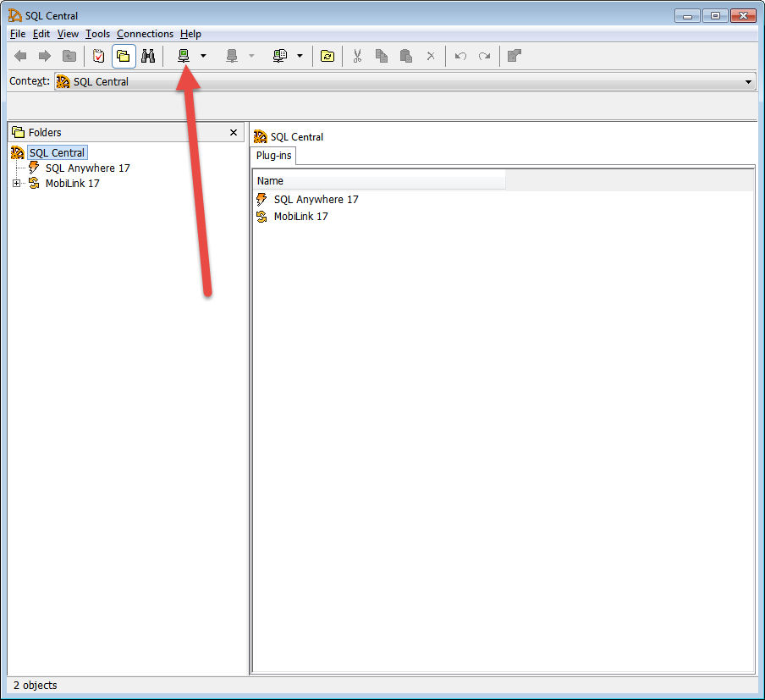Select SQL Central root in tree

point(57,153)
